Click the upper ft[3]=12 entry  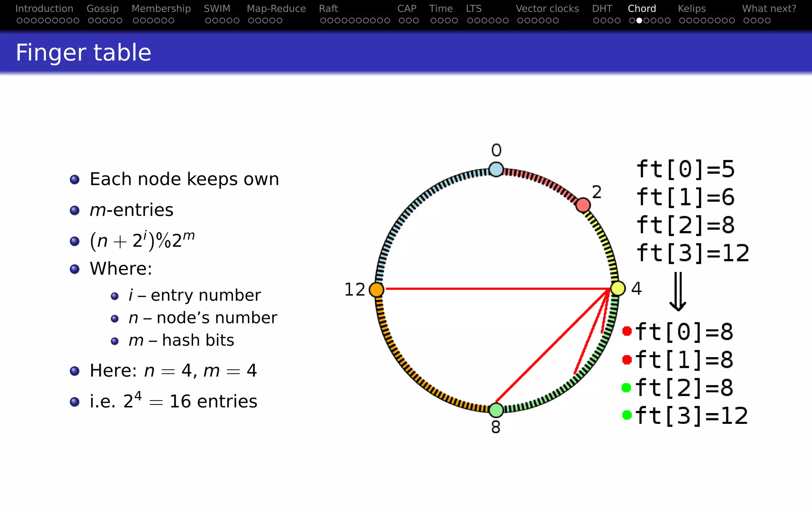(x=693, y=253)
